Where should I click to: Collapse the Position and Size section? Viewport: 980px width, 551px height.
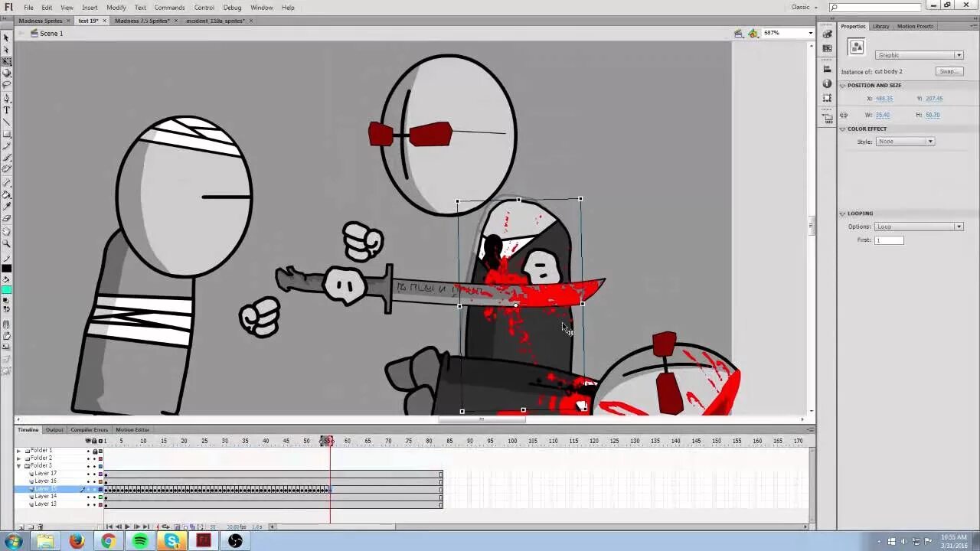click(x=843, y=85)
